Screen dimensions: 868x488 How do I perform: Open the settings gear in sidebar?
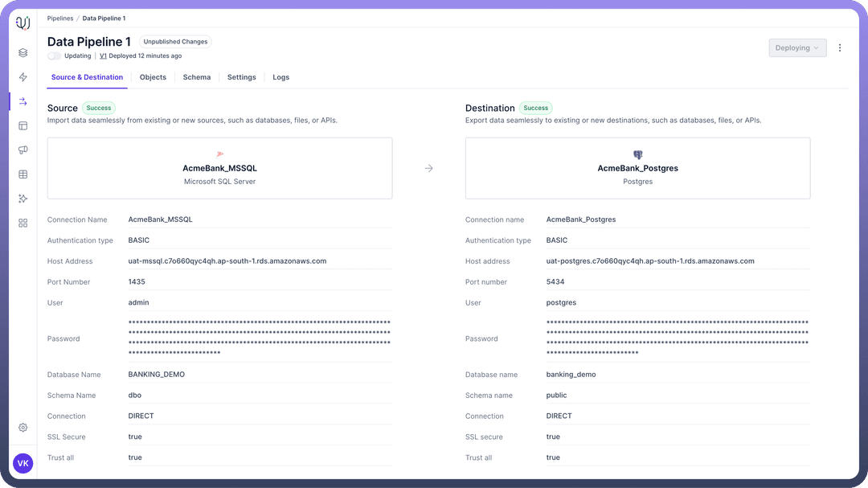point(23,428)
